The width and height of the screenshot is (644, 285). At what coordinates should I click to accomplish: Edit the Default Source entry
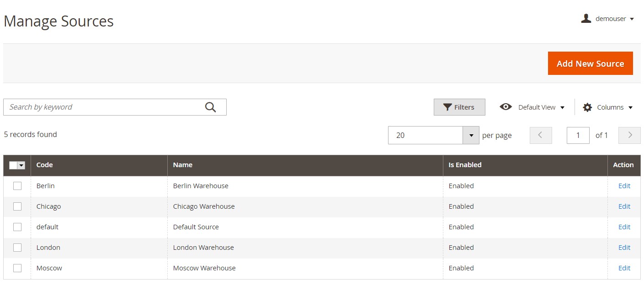coord(624,227)
